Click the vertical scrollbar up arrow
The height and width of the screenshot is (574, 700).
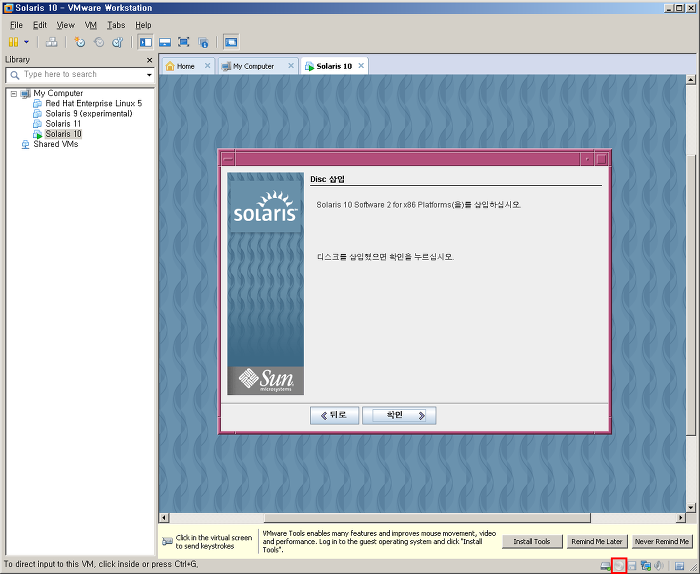691,80
